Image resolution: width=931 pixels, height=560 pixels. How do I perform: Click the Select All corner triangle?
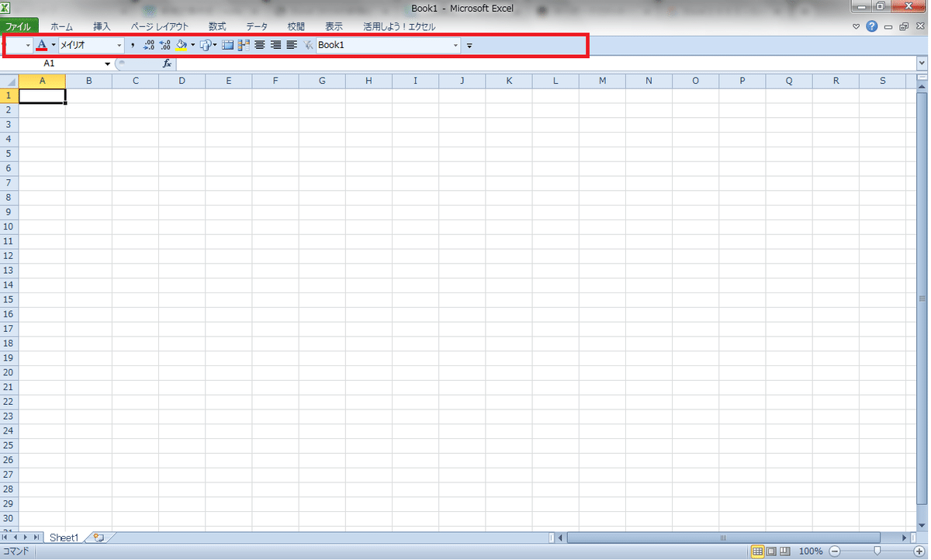pos(9,81)
